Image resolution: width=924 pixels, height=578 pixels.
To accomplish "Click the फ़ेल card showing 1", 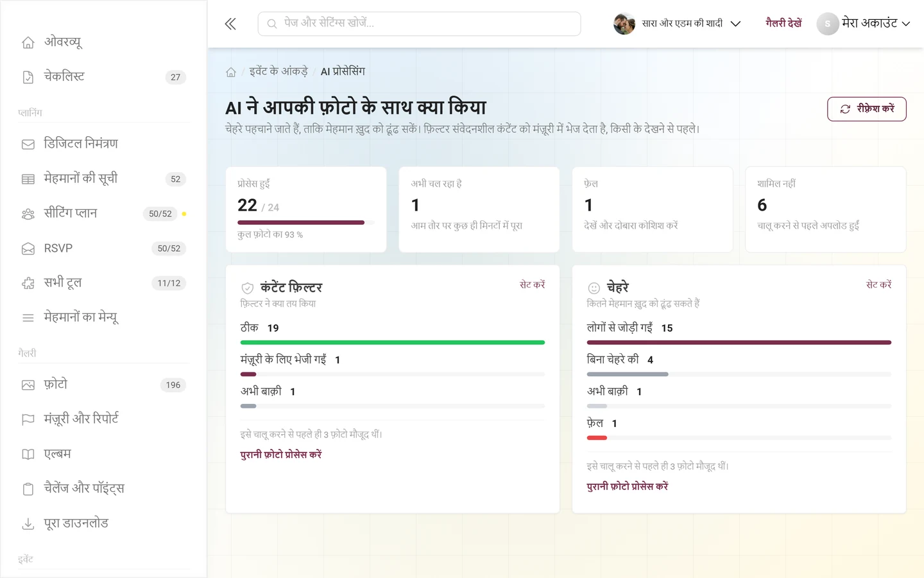I will point(653,209).
